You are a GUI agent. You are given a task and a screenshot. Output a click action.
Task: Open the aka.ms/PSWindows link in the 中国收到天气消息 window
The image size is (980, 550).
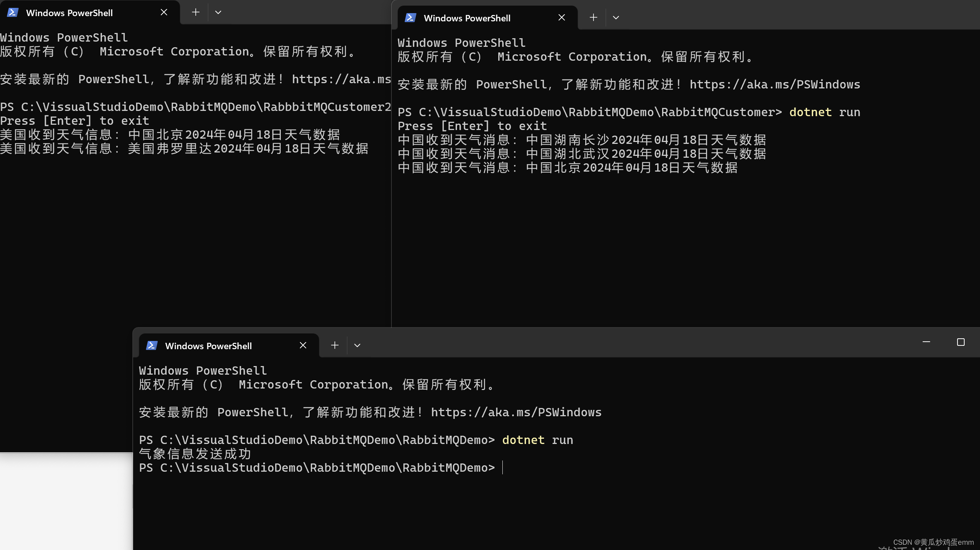(775, 84)
